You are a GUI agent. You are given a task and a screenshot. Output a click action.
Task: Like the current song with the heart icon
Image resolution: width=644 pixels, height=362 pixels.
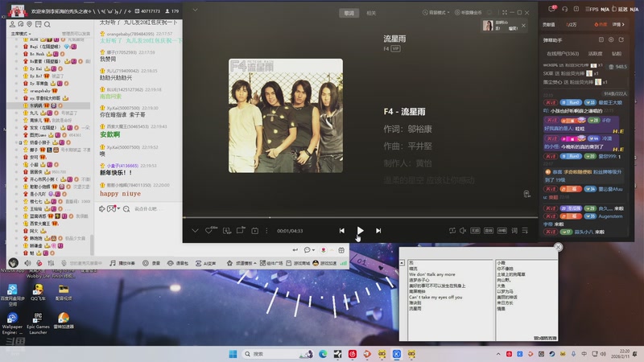click(209, 231)
